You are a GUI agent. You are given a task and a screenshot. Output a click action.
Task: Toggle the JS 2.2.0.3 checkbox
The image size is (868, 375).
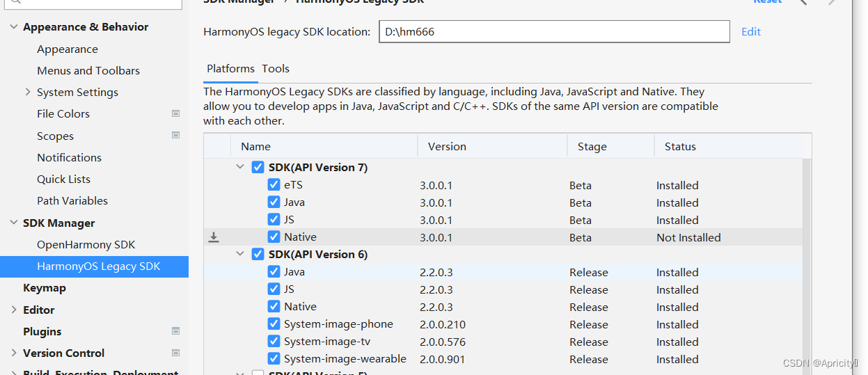274,289
